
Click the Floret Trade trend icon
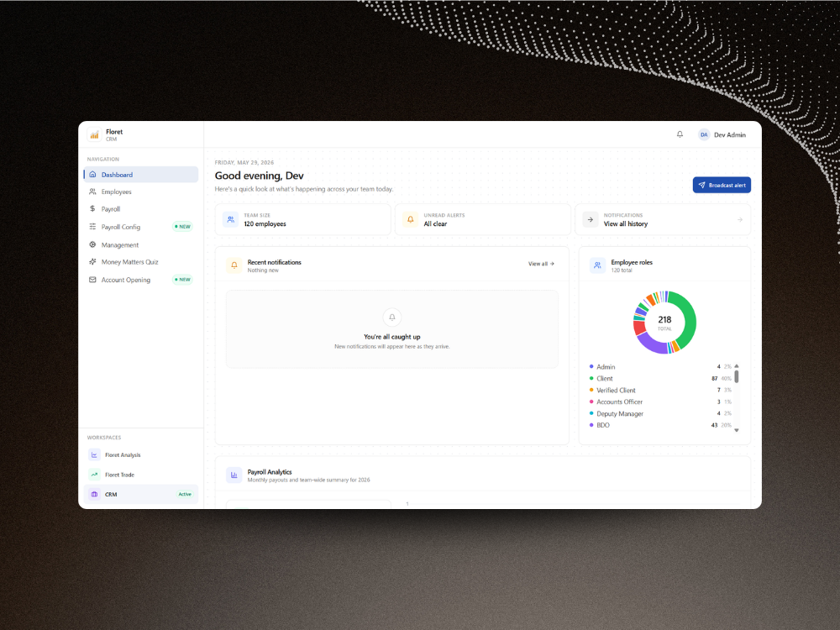94,475
